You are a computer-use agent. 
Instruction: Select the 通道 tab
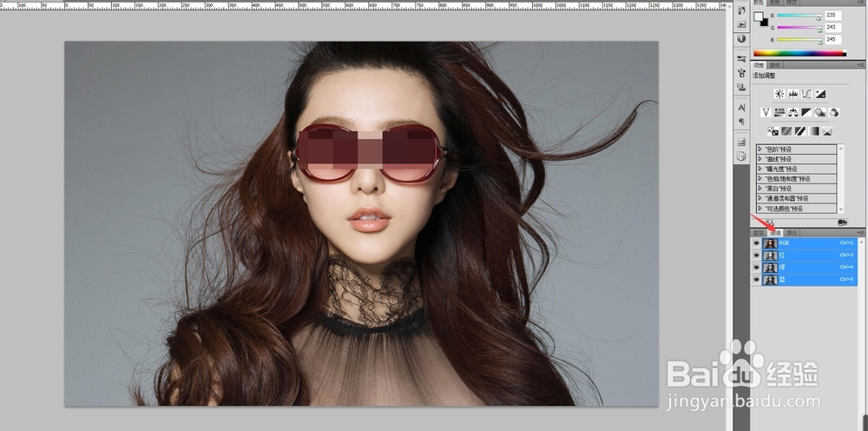coord(775,233)
